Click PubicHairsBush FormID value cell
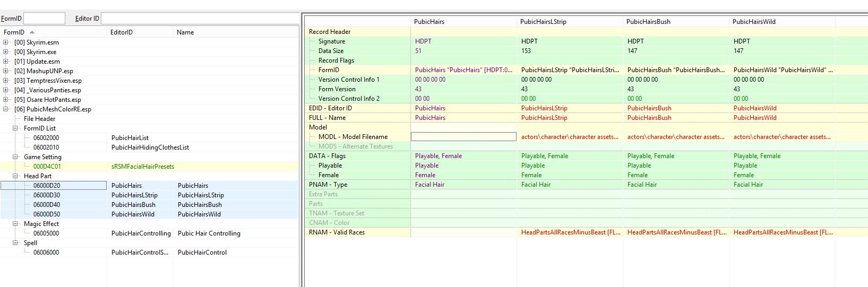Image resolution: width=868 pixels, height=287 pixels. pos(676,70)
